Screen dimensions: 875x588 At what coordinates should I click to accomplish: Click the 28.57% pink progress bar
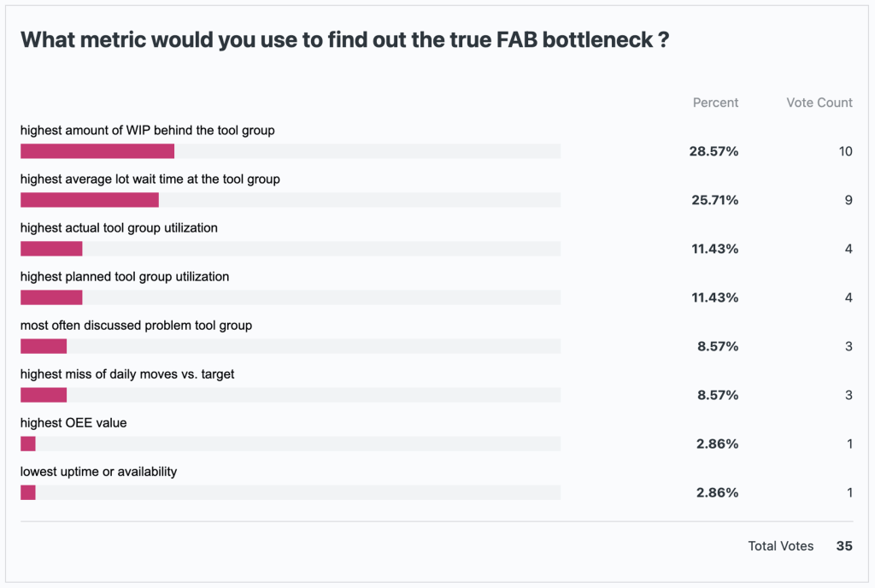(x=97, y=151)
